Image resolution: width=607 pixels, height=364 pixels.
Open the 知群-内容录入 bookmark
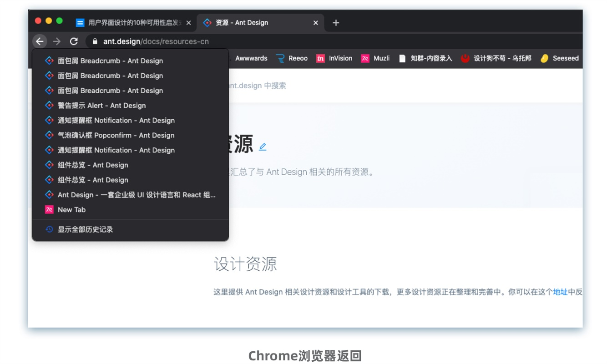click(x=425, y=58)
